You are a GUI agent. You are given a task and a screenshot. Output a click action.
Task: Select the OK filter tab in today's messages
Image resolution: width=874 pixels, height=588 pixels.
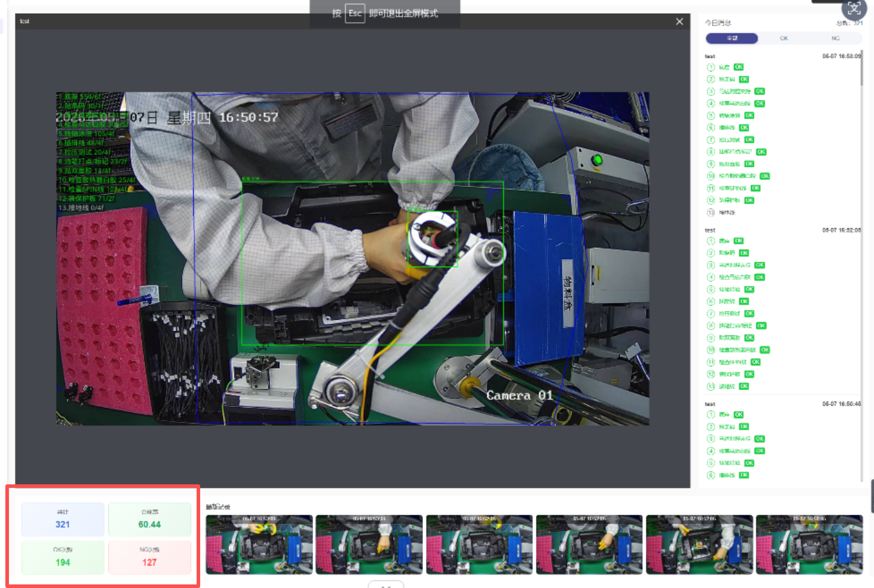(783, 38)
